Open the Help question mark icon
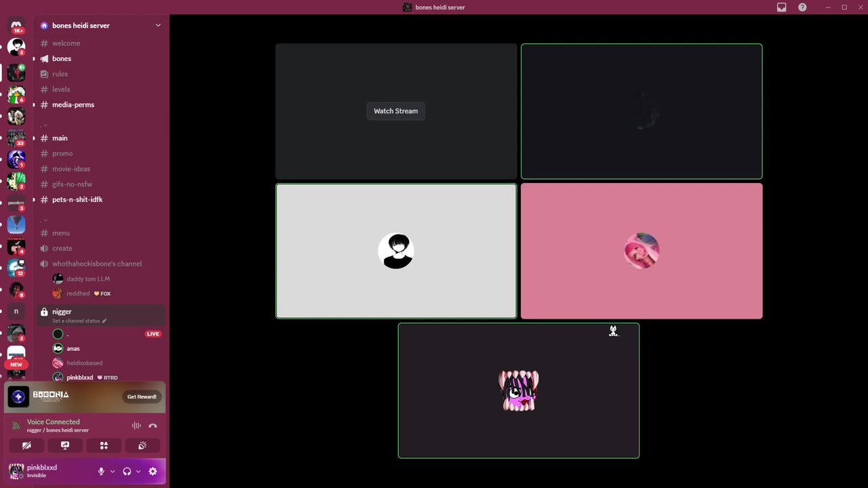Image resolution: width=868 pixels, height=488 pixels. (x=802, y=7)
